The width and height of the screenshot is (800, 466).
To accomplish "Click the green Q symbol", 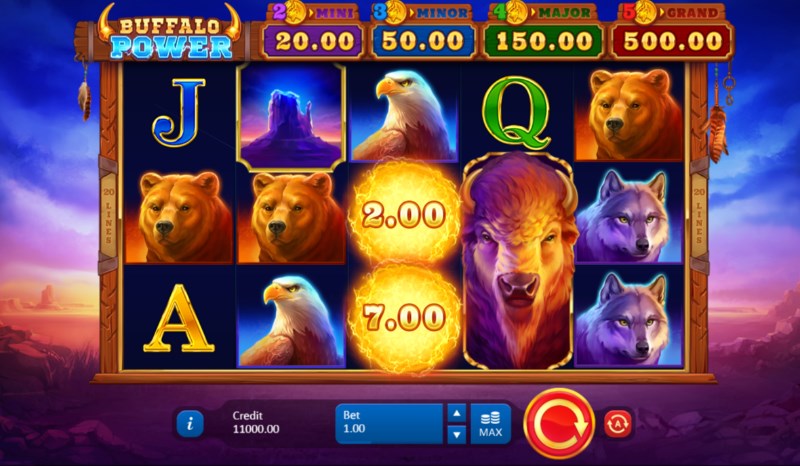I will point(517,113).
